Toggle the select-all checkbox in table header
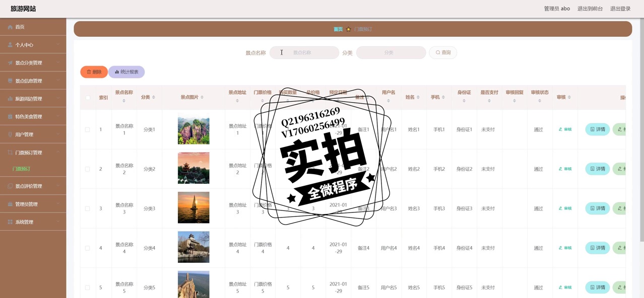 88,98
